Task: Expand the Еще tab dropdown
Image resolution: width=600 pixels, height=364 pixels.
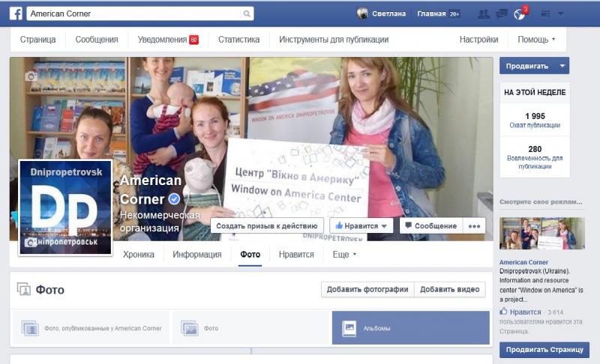Action: (x=344, y=255)
